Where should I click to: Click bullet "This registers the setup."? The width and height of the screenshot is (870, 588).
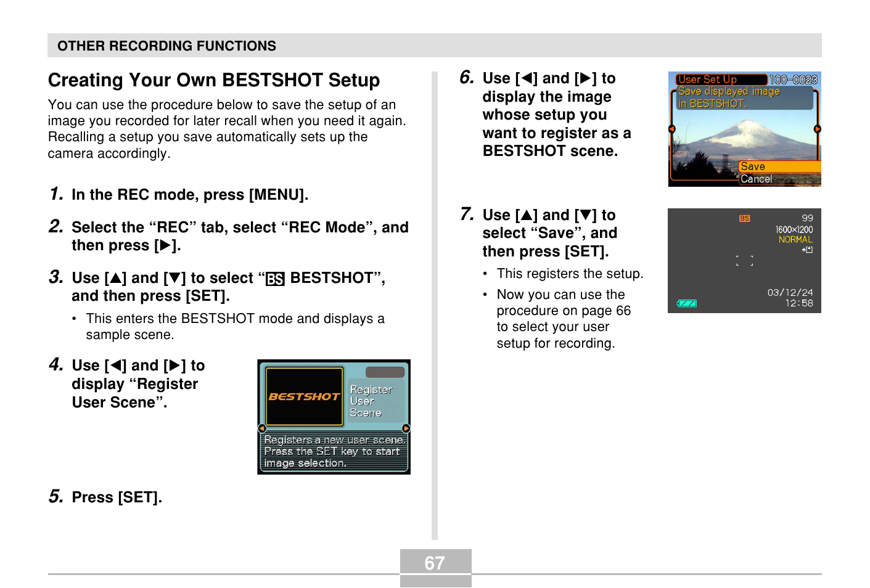tap(570, 274)
